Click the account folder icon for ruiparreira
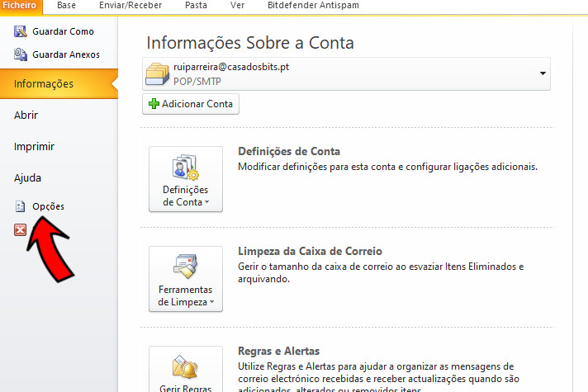The width and height of the screenshot is (588, 392). [158, 73]
